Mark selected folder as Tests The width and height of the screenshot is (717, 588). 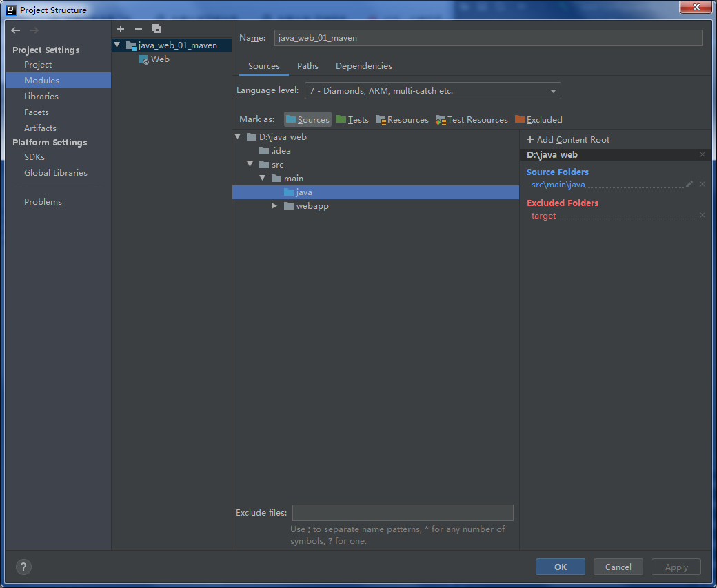pyautogui.click(x=352, y=119)
